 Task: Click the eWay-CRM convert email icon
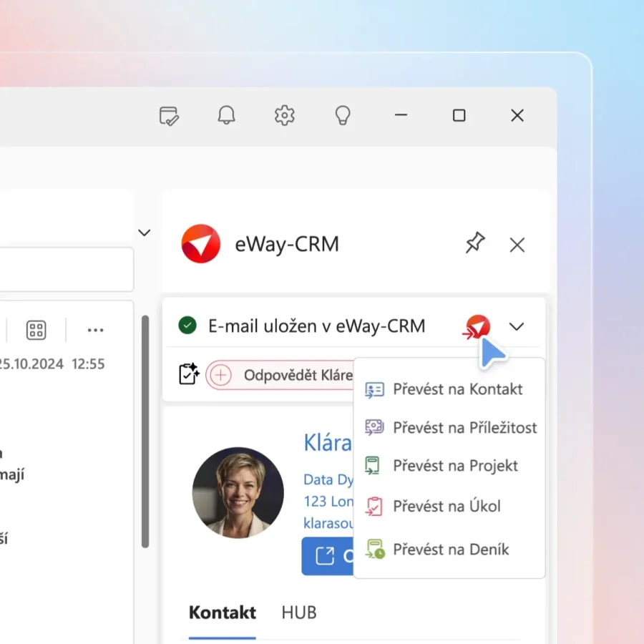[477, 327]
